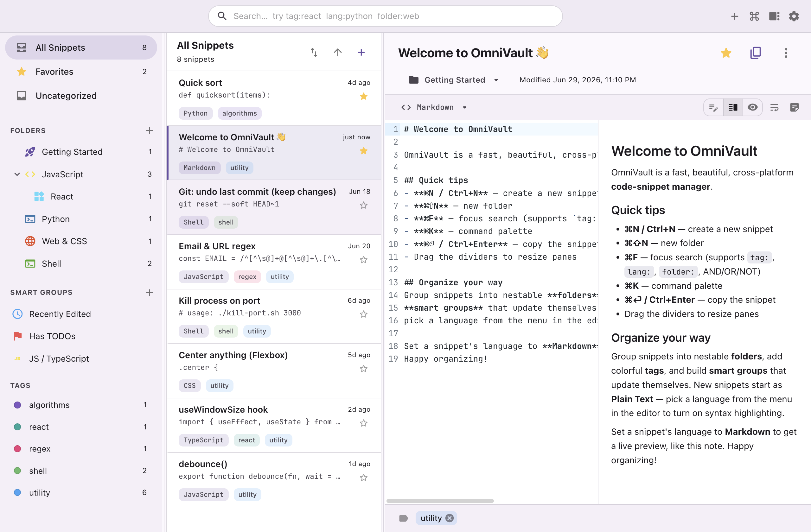This screenshot has width=811, height=532.
Task: Select All Snippets in sidebar
Action: coord(81,47)
